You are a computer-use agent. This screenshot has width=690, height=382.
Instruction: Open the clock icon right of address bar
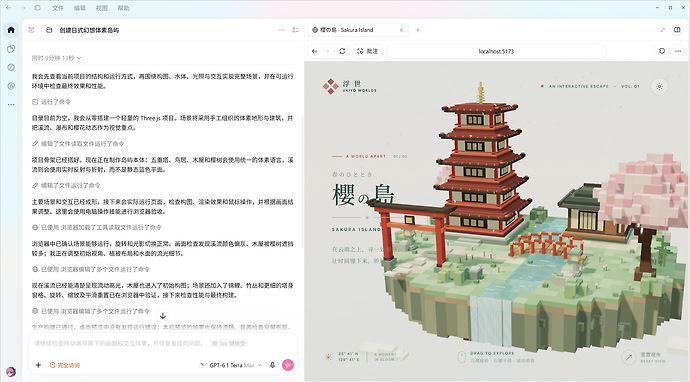point(662,51)
